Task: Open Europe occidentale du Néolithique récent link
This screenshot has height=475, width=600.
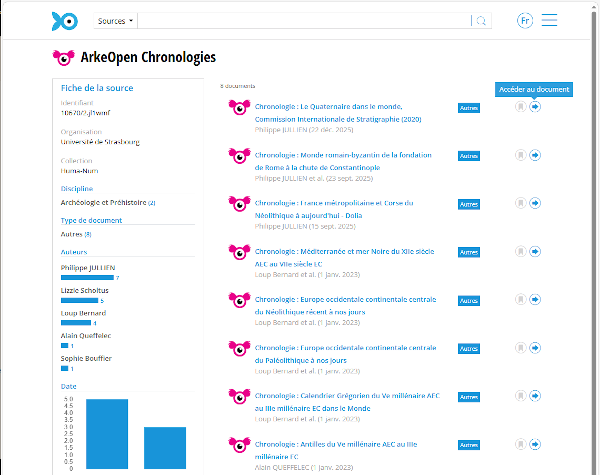Action: [x=345, y=305]
